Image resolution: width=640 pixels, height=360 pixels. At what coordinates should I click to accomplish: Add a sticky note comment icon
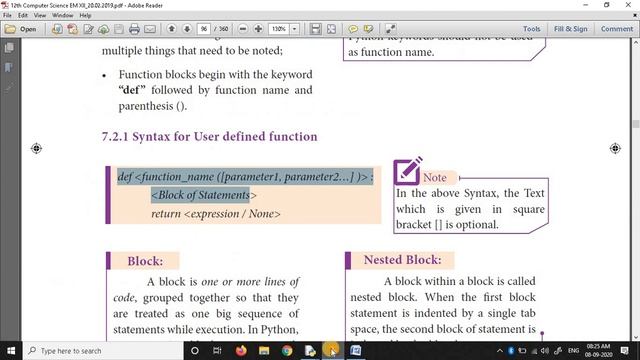(x=353, y=29)
